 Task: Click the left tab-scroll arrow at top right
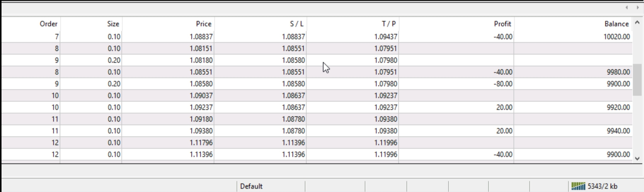pos(627,7)
